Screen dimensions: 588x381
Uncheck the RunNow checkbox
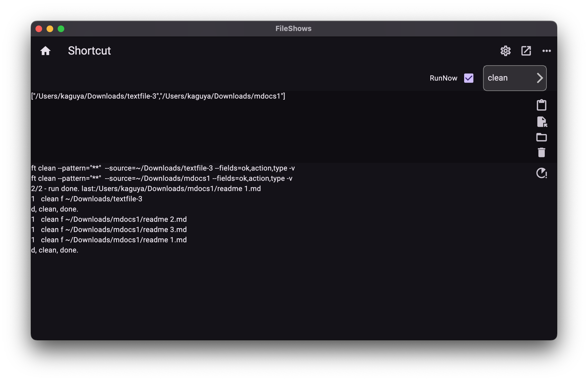click(469, 78)
